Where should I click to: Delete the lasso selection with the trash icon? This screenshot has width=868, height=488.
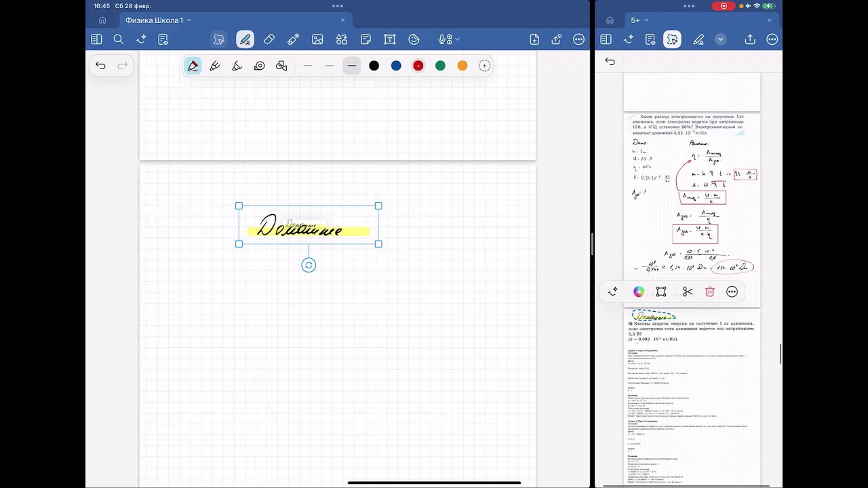[710, 291]
